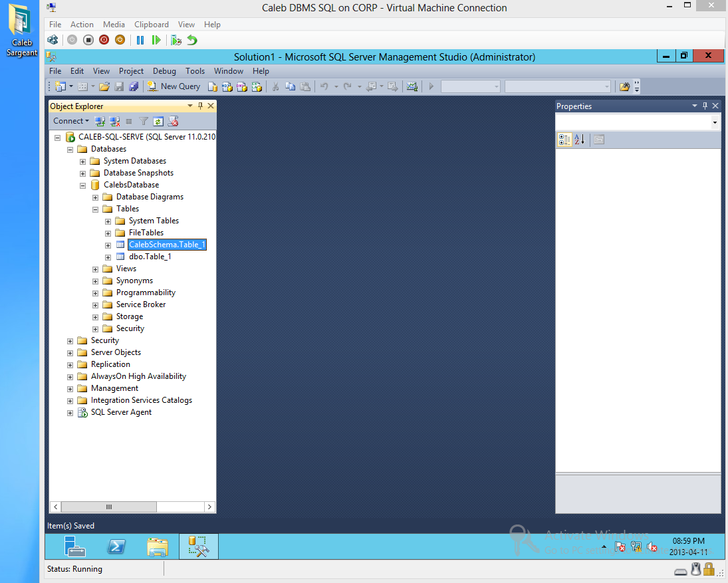The image size is (728, 583).
Task: Expand the Programmability folder
Action: pos(95,293)
